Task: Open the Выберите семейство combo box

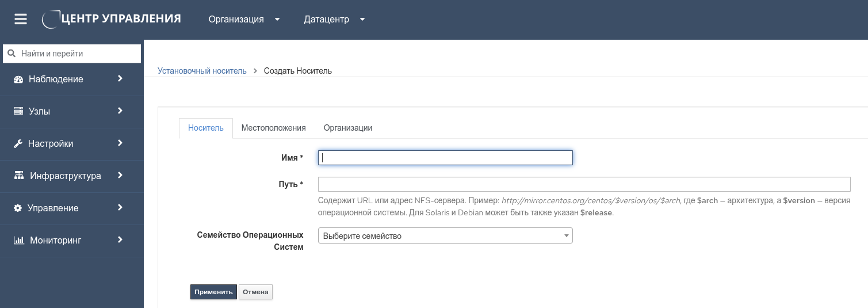Action: tap(445, 236)
